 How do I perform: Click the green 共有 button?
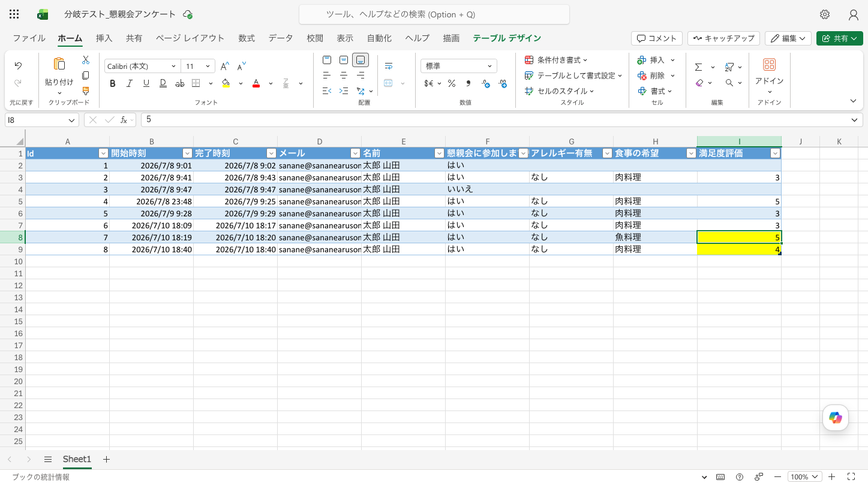coord(839,38)
